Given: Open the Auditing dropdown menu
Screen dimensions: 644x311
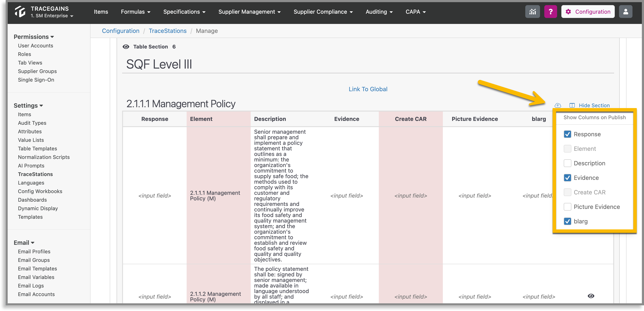Looking at the screenshot, I should 379,12.
